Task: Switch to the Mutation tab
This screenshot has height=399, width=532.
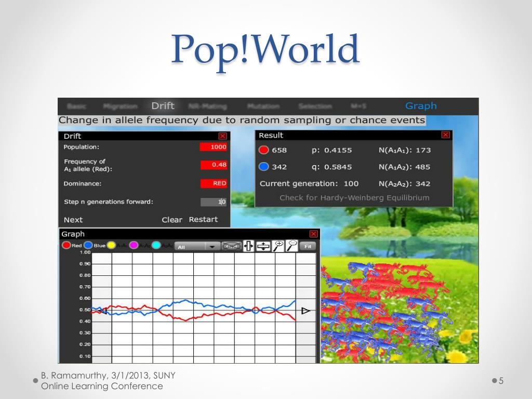Action: (x=263, y=106)
